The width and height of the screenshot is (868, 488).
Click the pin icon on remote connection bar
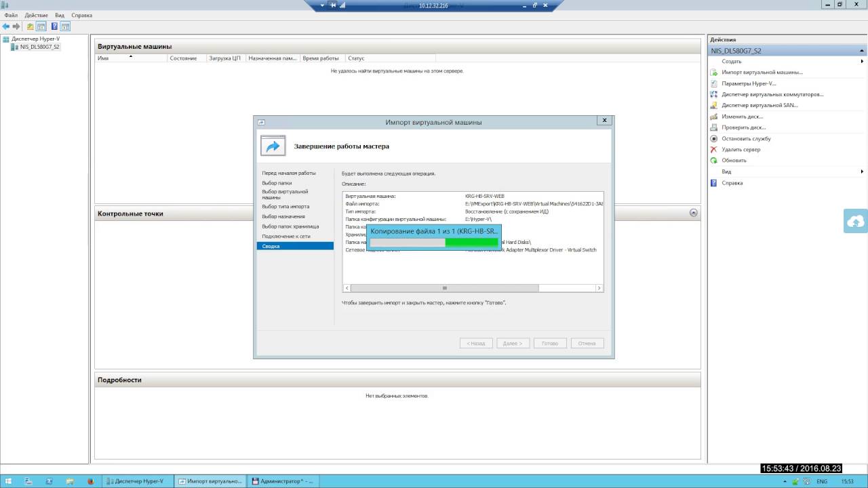pyautogui.click(x=333, y=5)
